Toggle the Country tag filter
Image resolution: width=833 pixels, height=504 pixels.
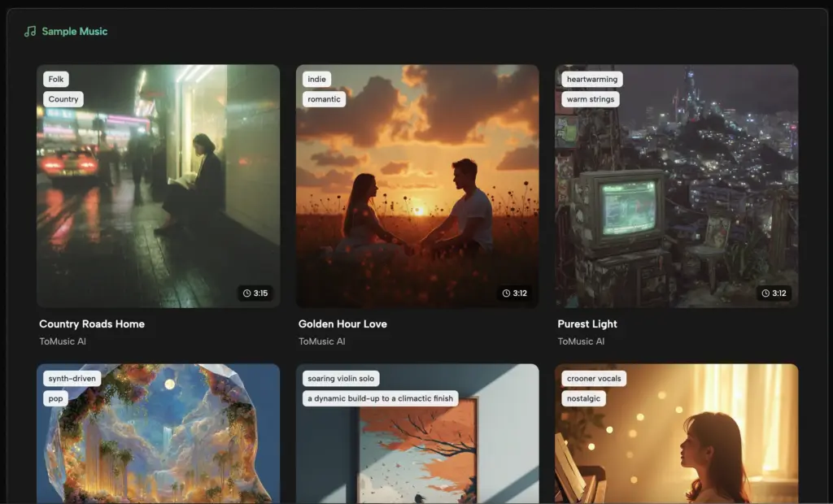pyautogui.click(x=63, y=98)
